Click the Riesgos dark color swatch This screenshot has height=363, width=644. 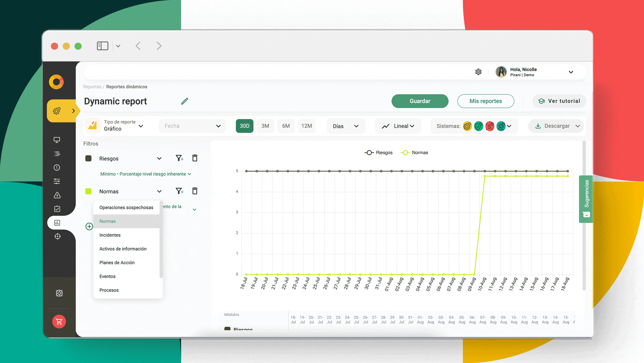point(88,158)
